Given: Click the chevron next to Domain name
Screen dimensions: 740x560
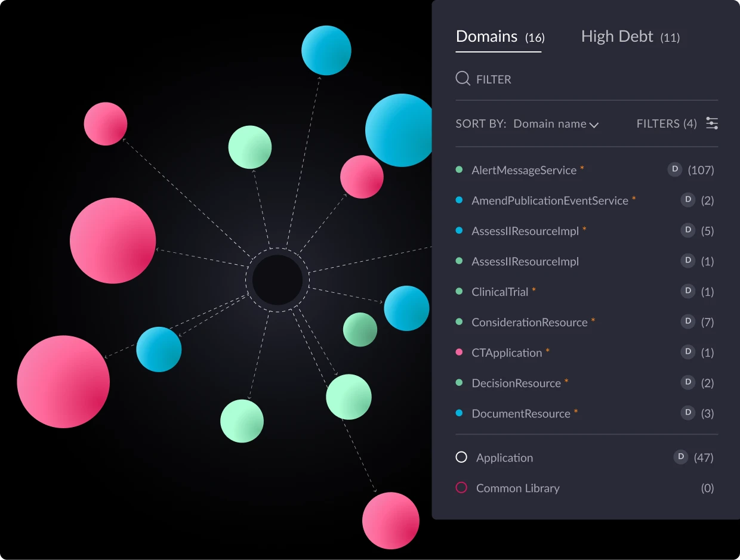Looking at the screenshot, I should [594, 125].
